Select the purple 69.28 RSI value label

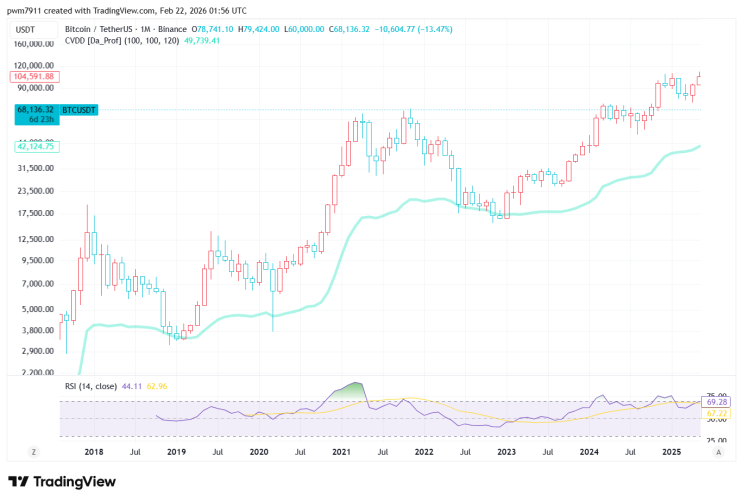click(716, 402)
